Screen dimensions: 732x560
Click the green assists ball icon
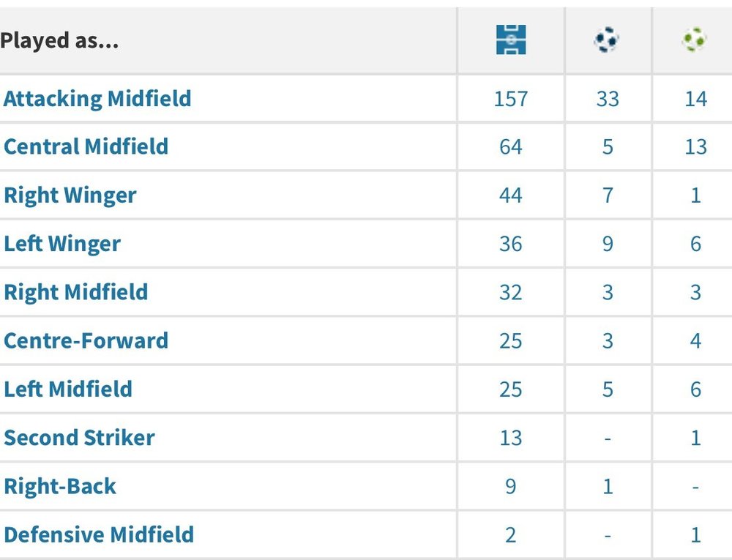(694, 40)
